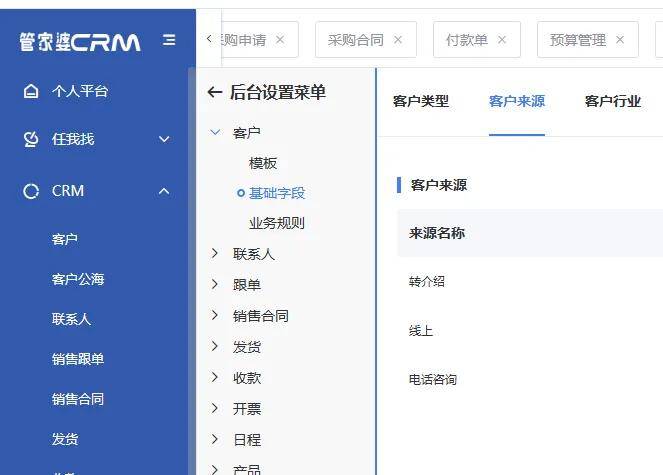The image size is (663, 475).
Task: Collapse the CRM sidebar section
Action: point(164,191)
